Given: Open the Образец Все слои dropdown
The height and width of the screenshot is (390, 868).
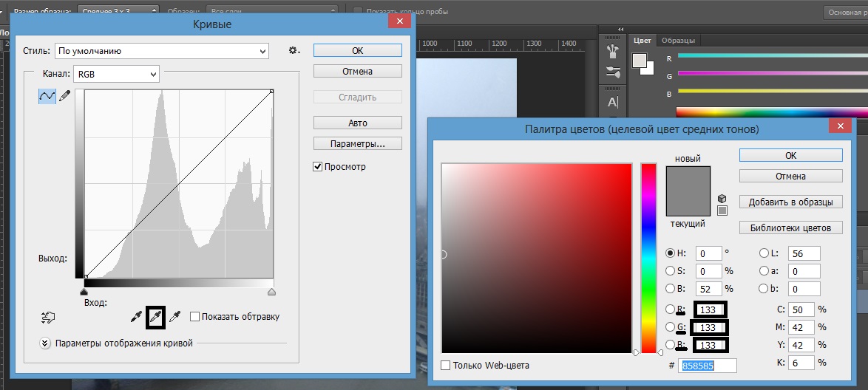Looking at the screenshot, I should pos(271,11).
